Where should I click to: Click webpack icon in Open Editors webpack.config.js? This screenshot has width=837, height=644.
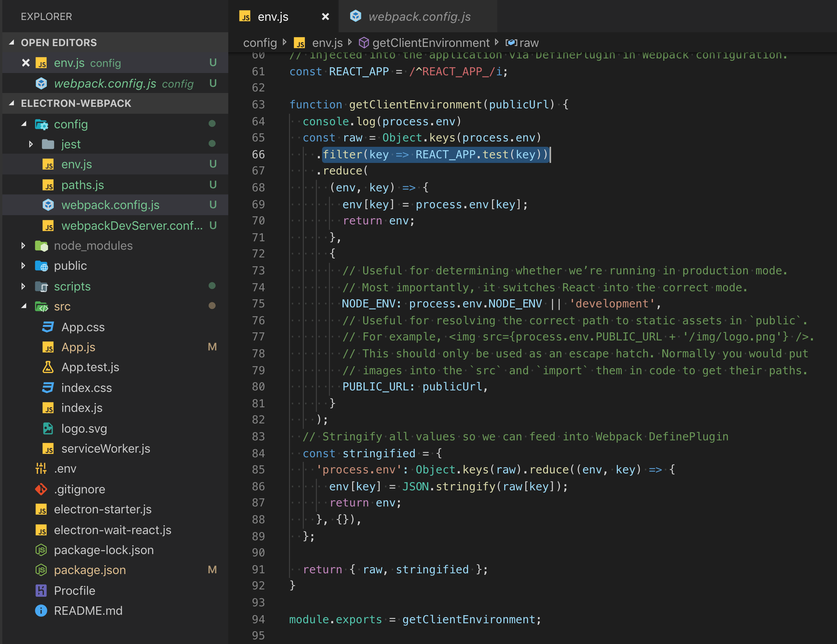pos(41,83)
